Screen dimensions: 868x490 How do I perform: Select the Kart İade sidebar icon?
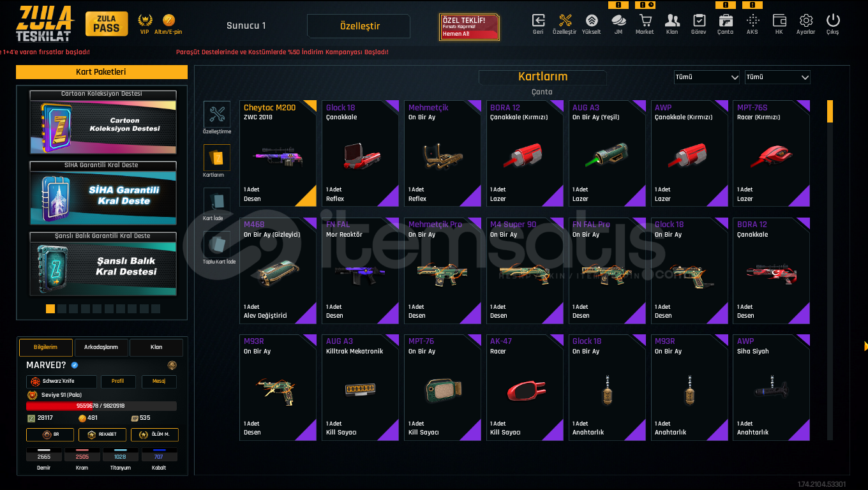(x=217, y=200)
